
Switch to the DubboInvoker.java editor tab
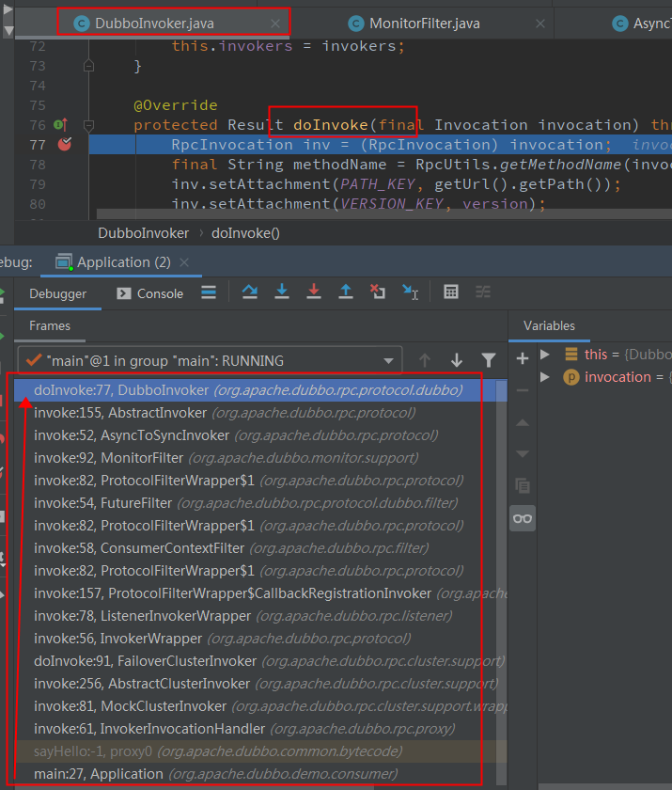pyautogui.click(x=153, y=24)
